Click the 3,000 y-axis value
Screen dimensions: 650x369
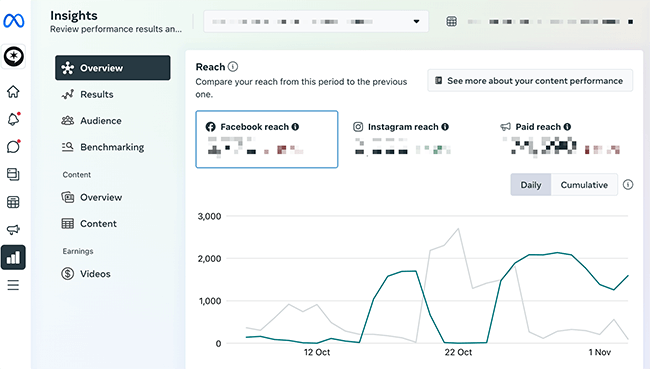click(x=209, y=216)
